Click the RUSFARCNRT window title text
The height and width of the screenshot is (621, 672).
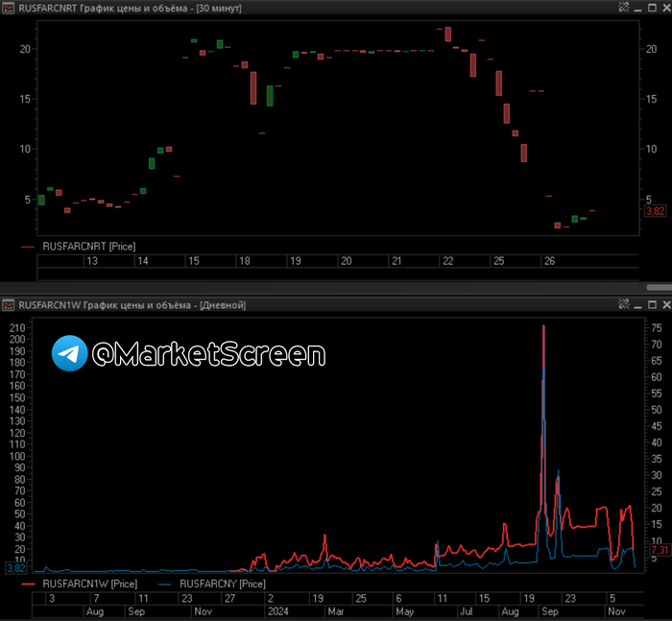point(130,8)
